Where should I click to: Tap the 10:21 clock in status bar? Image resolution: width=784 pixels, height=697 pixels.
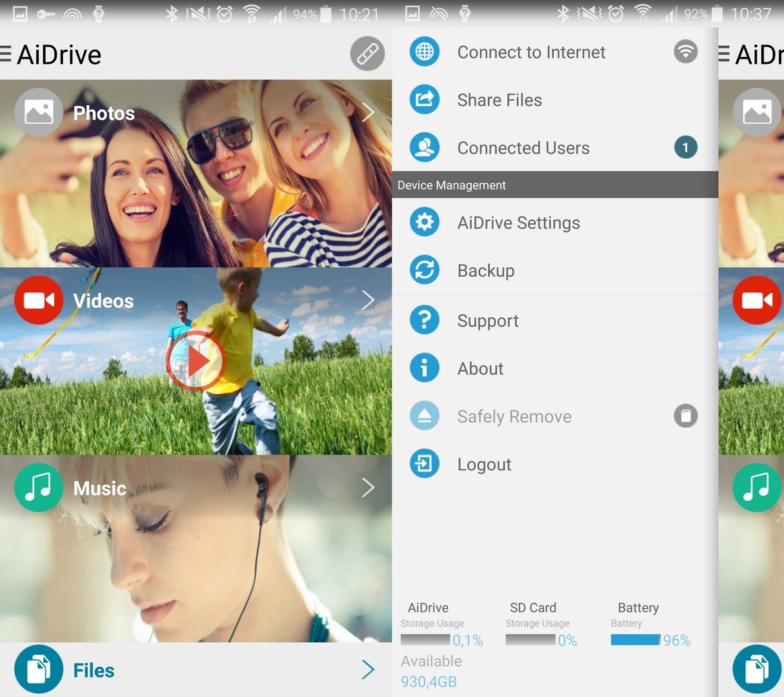[359, 14]
